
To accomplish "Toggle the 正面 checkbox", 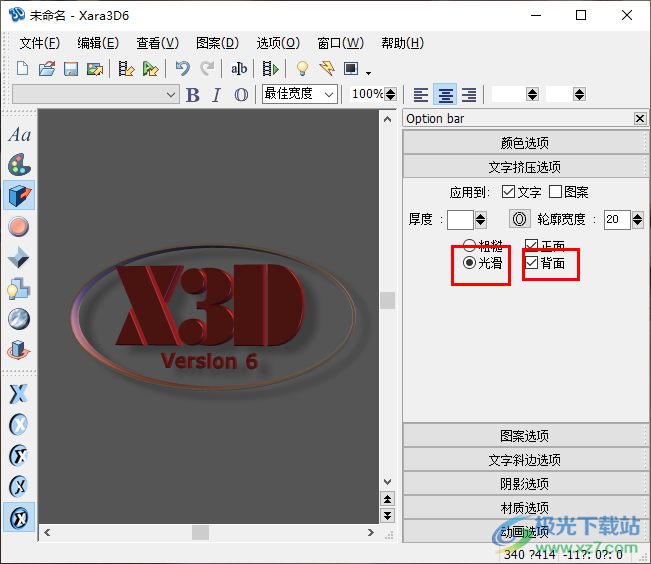I will click(x=531, y=245).
